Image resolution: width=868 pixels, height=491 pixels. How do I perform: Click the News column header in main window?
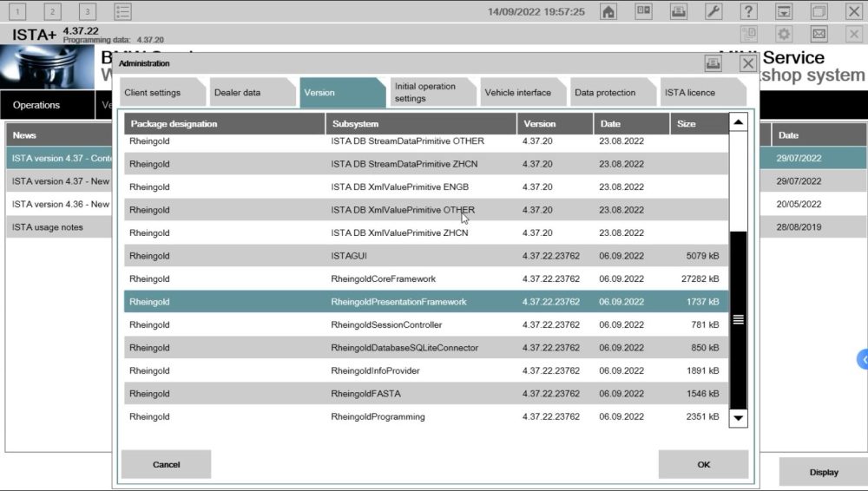pyautogui.click(x=59, y=135)
